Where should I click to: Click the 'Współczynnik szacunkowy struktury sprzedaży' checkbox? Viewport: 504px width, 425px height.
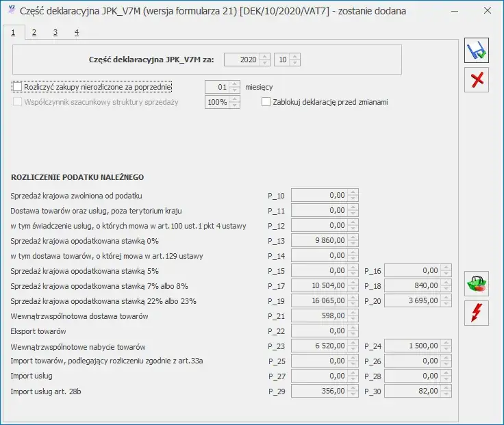[x=17, y=102]
